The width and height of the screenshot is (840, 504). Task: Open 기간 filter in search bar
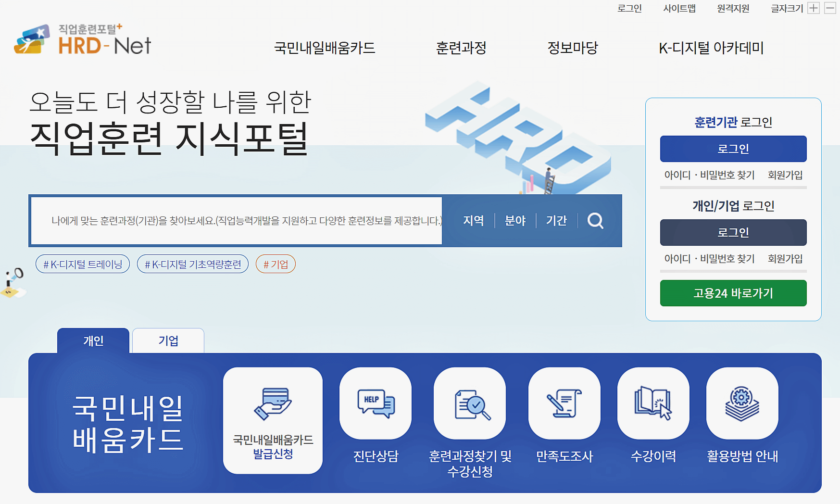coord(557,221)
